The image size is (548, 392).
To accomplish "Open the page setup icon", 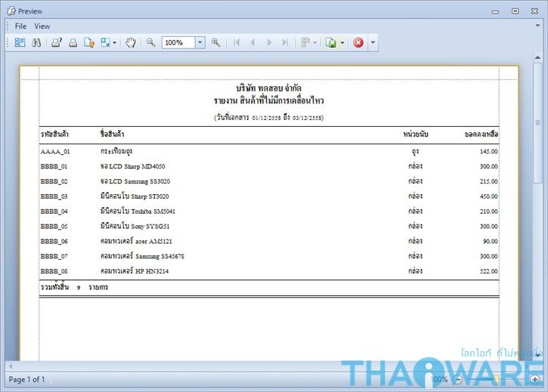I will pyautogui.click(x=89, y=42).
